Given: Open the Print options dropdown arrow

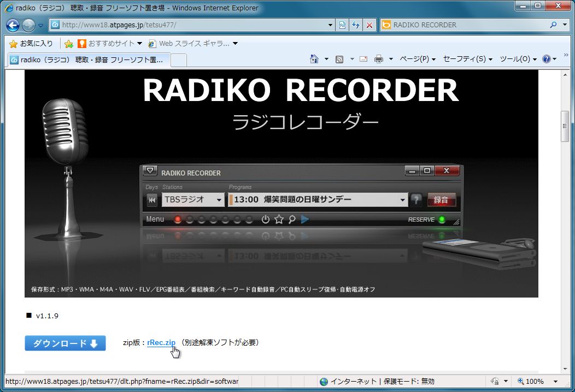Looking at the screenshot, I should [391, 59].
